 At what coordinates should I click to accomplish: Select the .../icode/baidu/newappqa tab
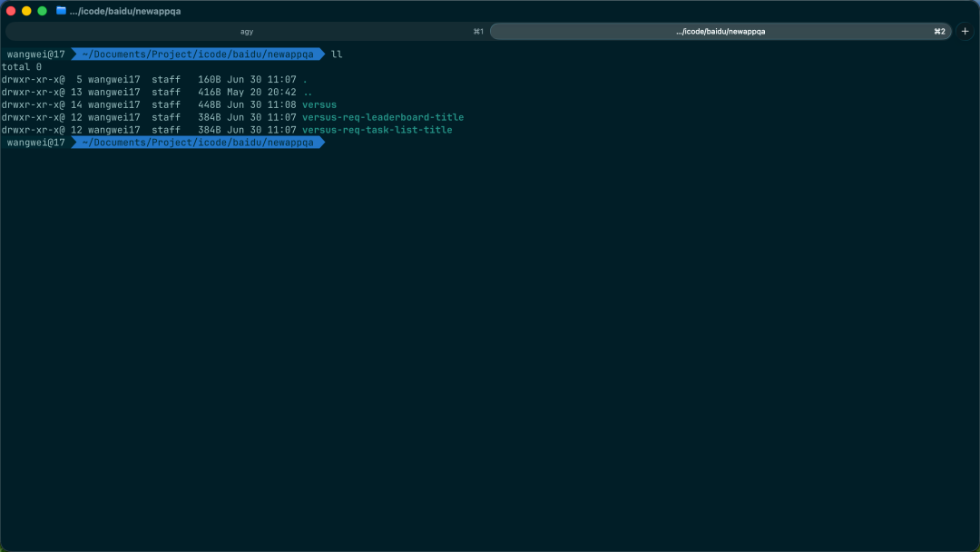click(x=720, y=31)
